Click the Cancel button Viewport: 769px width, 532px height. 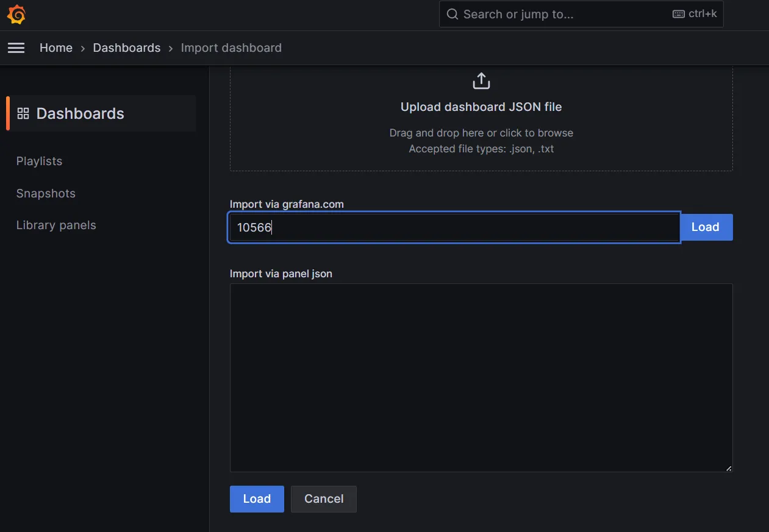(x=324, y=499)
